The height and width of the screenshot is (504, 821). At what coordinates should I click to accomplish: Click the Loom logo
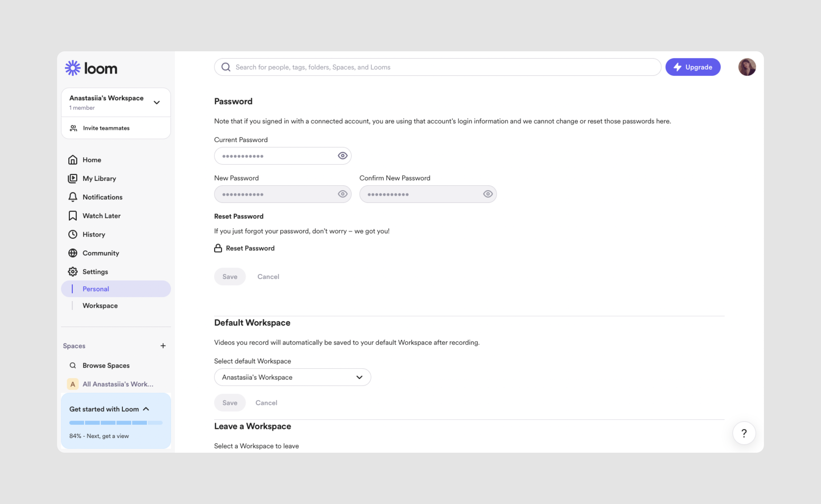click(x=91, y=68)
